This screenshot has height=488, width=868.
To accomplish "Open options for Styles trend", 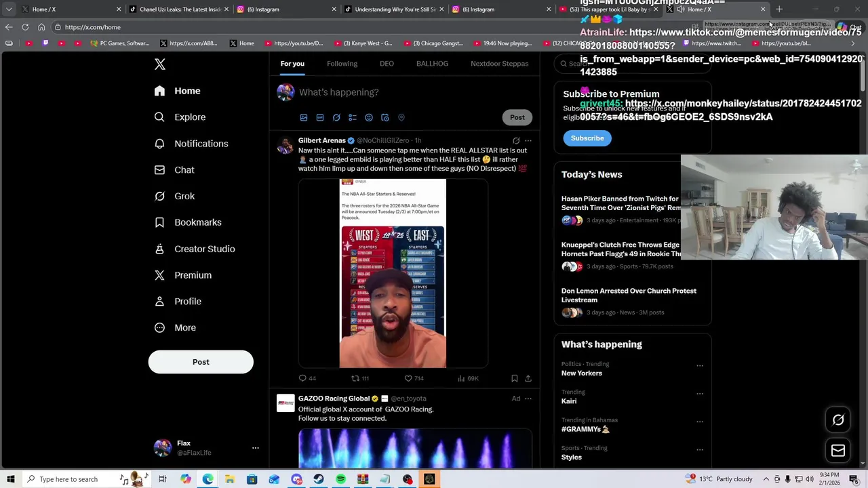I will [700, 449].
